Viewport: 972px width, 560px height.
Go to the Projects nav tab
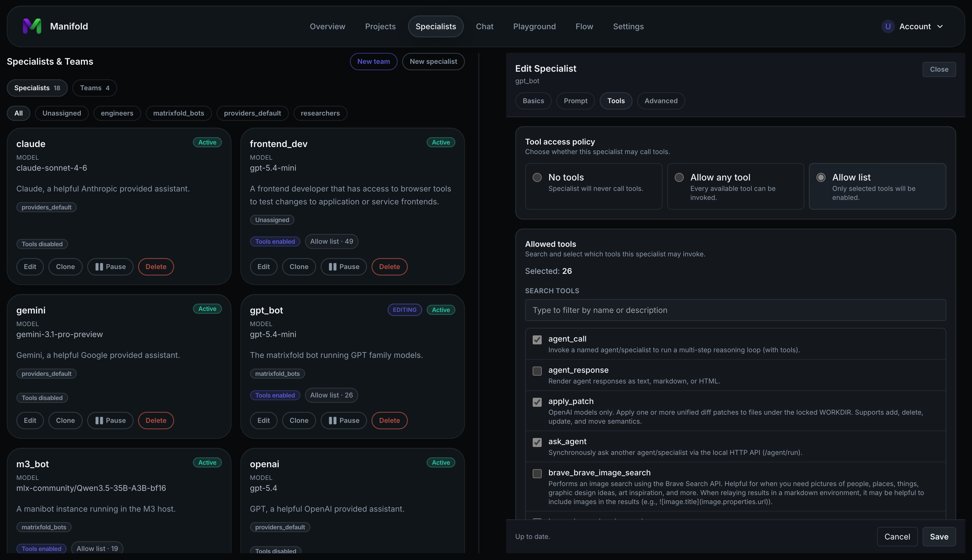click(380, 26)
